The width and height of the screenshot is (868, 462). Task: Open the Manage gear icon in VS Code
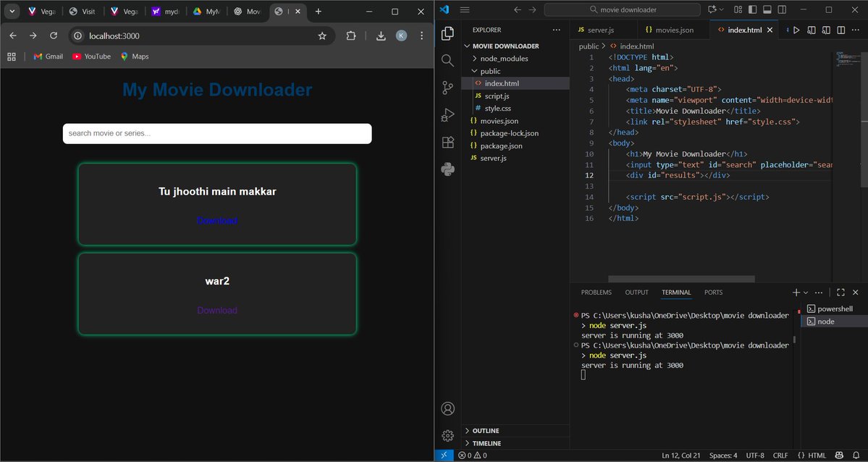coord(447,435)
